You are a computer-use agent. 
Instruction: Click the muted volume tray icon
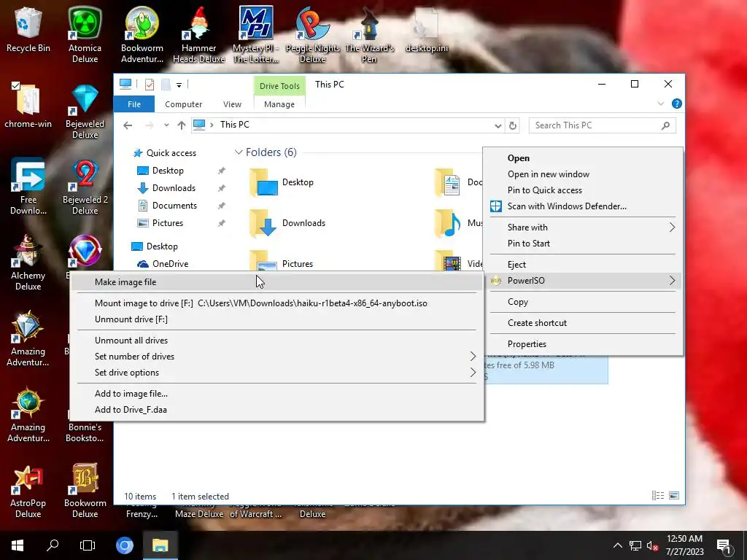coord(653,545)
